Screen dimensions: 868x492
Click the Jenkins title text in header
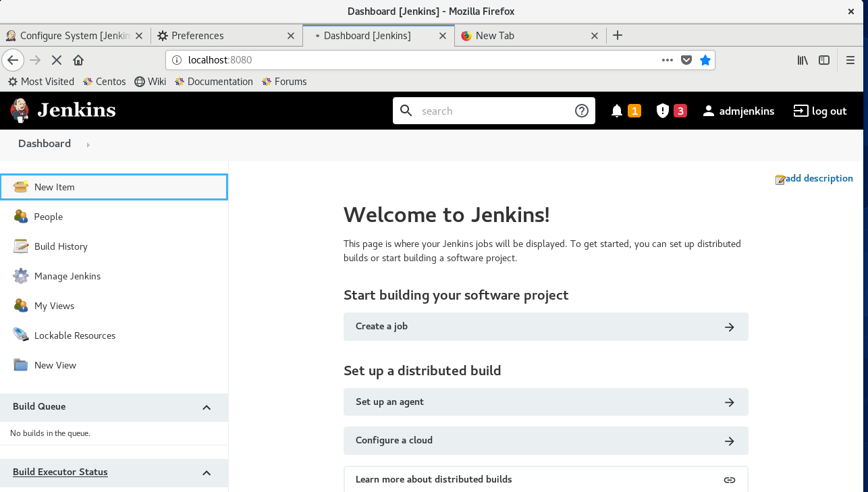tap(76, 110)
